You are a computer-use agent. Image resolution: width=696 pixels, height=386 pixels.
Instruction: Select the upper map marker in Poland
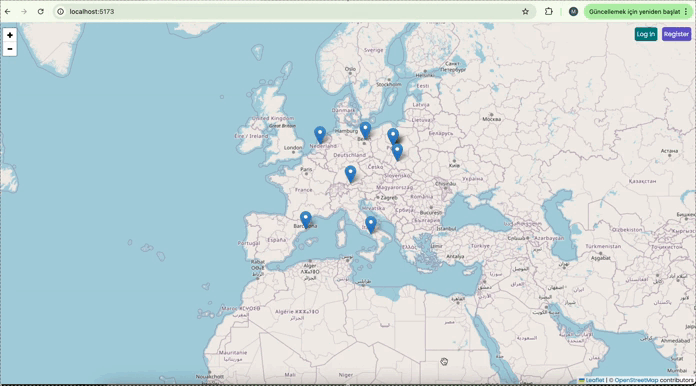click(x=393, y=136)
